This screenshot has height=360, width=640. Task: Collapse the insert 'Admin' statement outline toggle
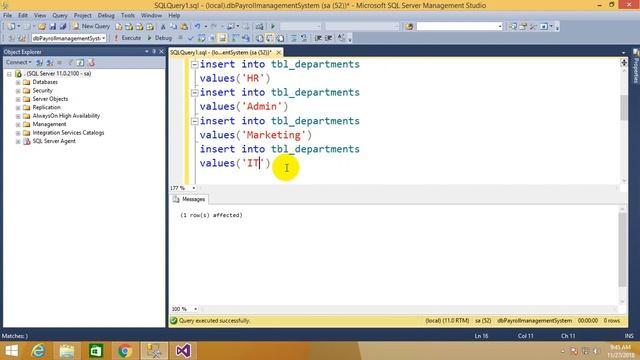pyautogui.click(x=195, y=93)
